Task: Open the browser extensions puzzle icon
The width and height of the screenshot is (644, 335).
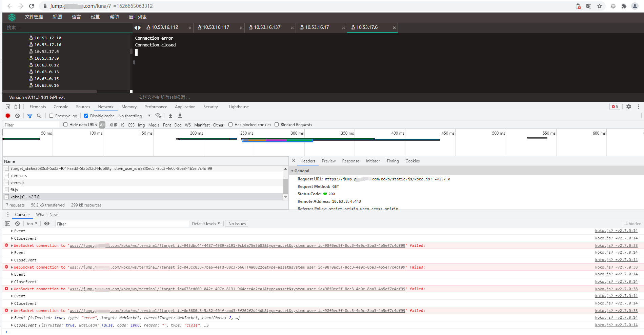Action: [624, 6]
